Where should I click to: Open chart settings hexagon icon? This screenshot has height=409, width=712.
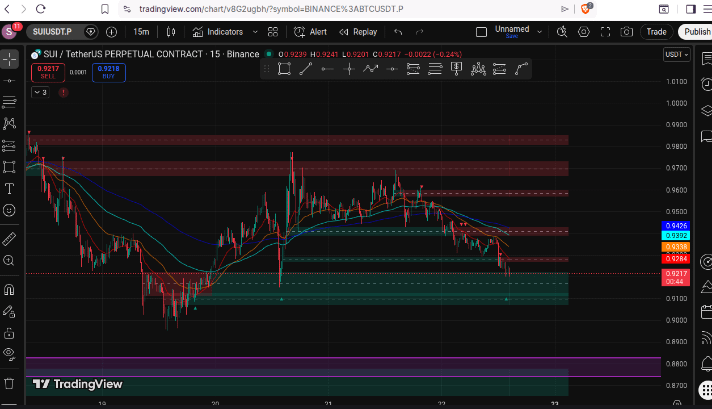583,32
